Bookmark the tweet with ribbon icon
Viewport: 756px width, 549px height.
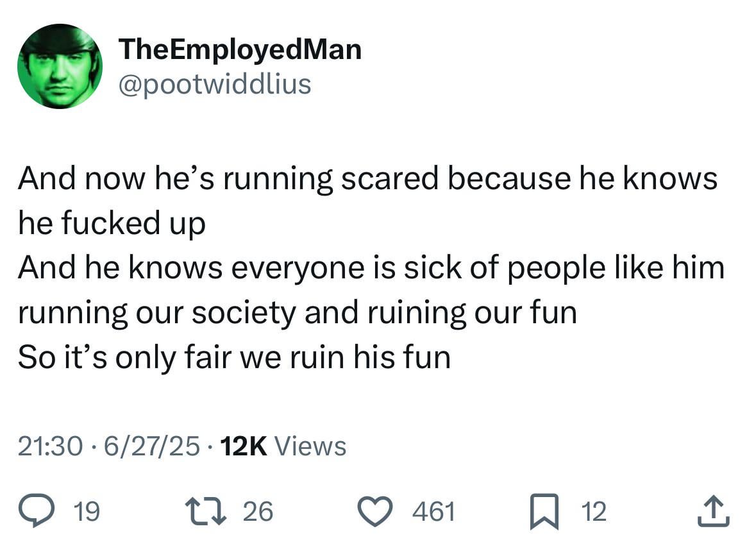(x=544, y=512)
